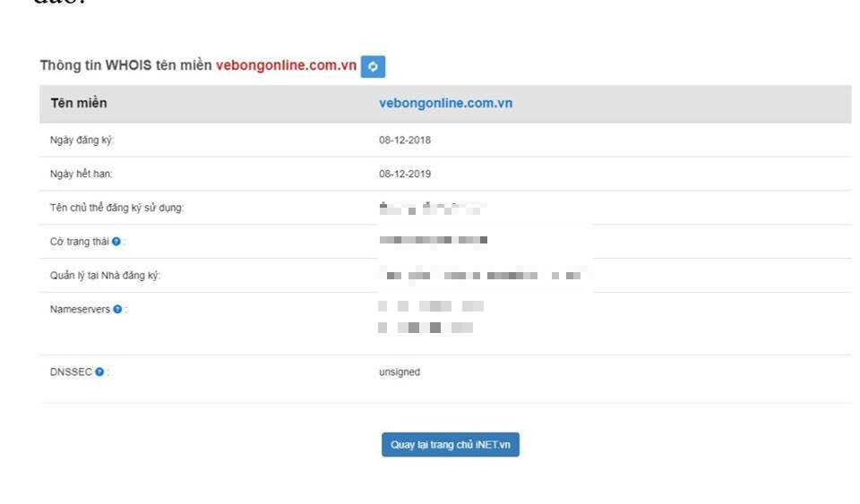Viewport: 860px width, 504px height.
Task: Click the help icon beside Nameservers
Action: point(118,310)
